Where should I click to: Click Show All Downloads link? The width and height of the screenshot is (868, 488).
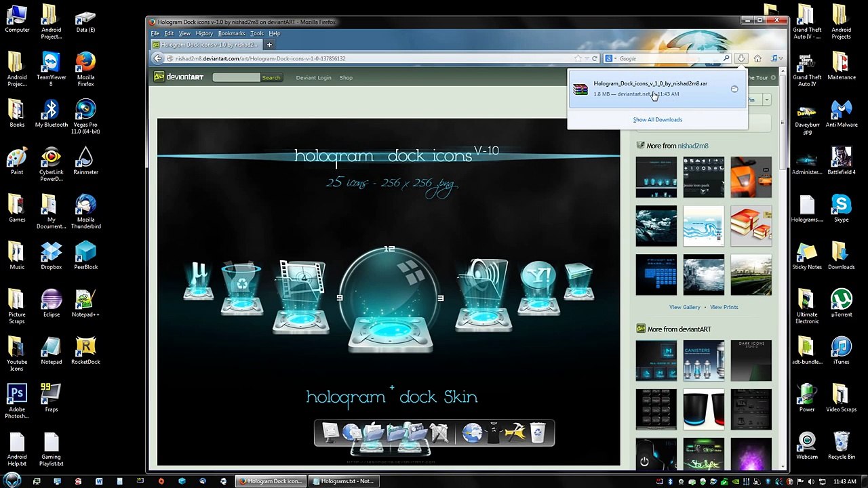point(658,120)
